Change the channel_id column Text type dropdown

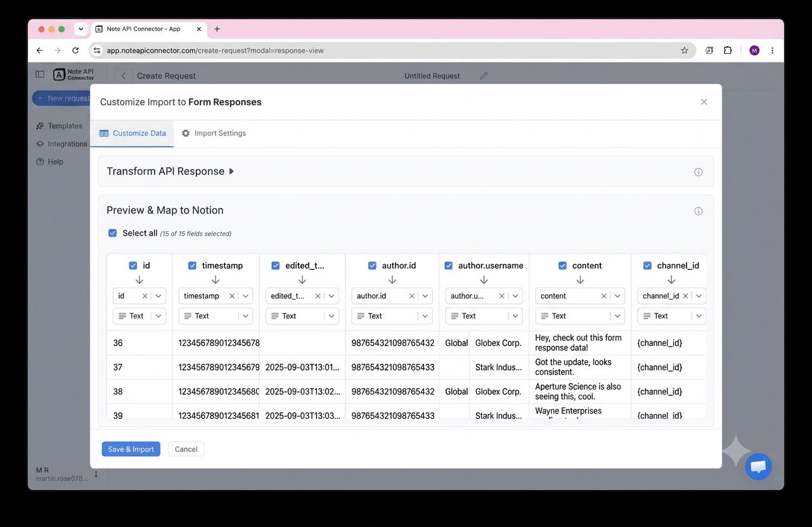point(672,316)
